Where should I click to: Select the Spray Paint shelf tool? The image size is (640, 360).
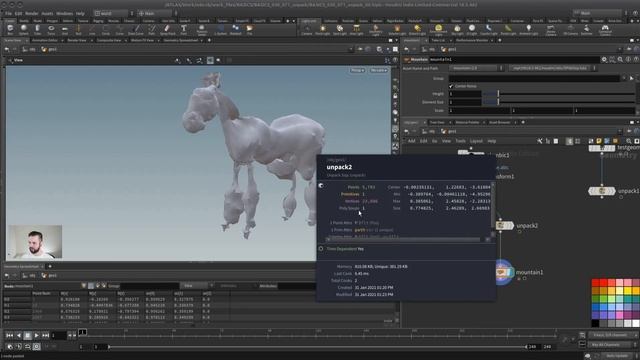[x=167, y=29]
